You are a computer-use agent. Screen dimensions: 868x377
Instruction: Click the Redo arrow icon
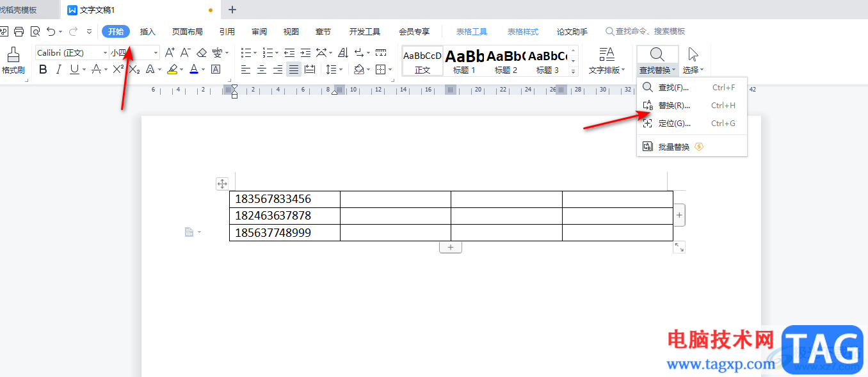click(x=73, y=31)
